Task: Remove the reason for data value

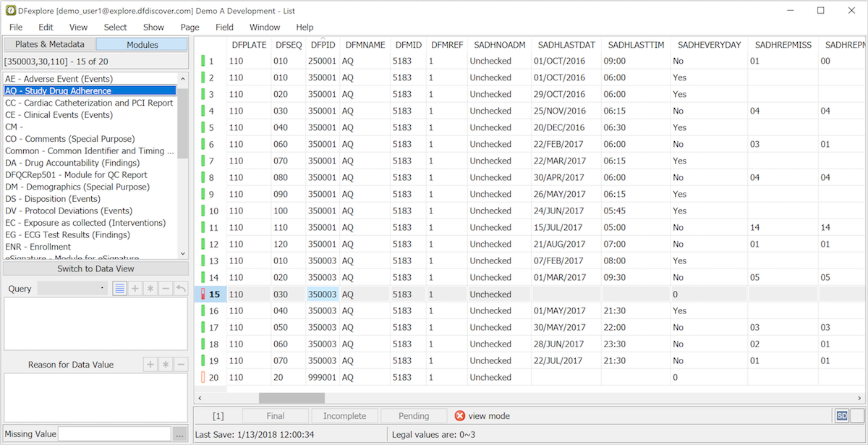Action: point(181,365)
